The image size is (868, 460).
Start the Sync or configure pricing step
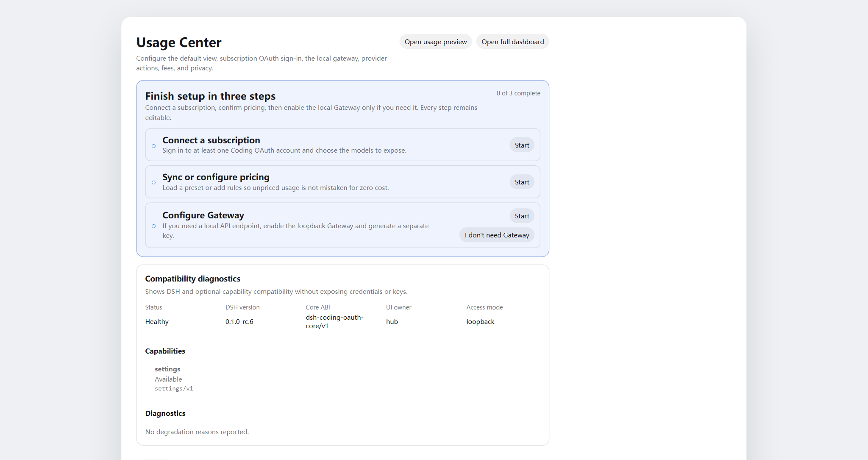tap(522, 182)
